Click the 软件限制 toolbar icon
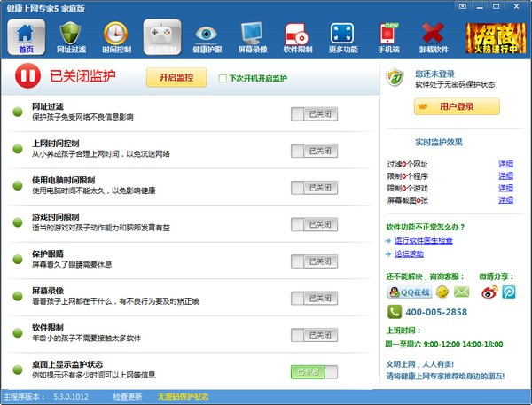Screen dimensions: 532x405 (296, 35)
